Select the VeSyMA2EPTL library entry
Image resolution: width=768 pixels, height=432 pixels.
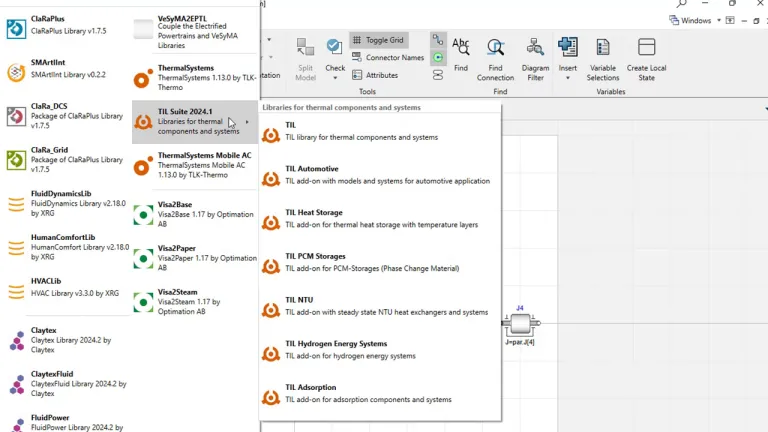pyautogui.click(x=195, y=32)
